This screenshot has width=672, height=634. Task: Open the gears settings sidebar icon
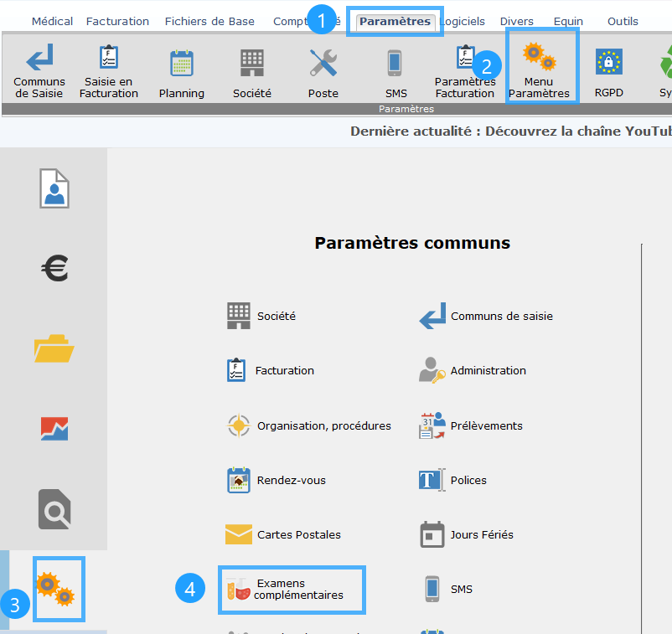pyautogui.click(x=55, y=589)
